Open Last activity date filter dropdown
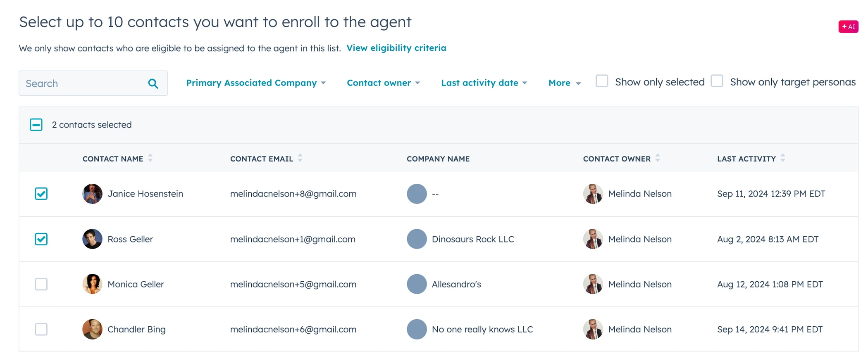868x363 pixels. pyautogui.click(x=484, y=83)
